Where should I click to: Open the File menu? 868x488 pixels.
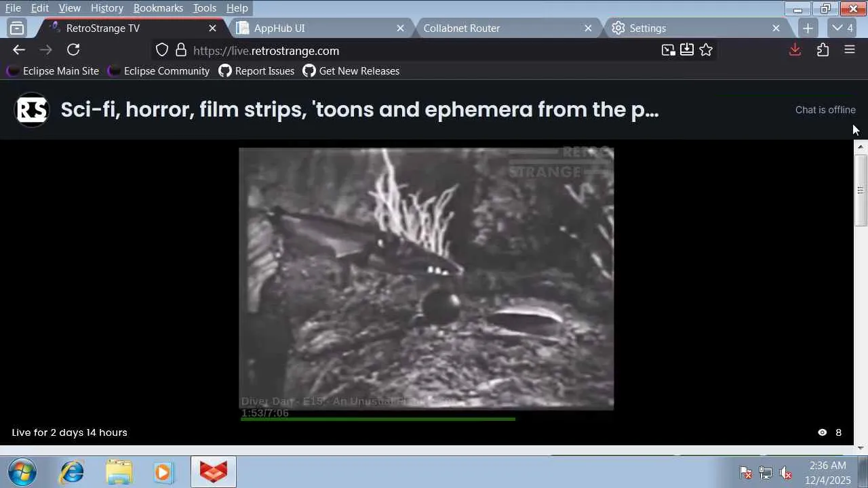pyautogui.click(x=13, y=8)
